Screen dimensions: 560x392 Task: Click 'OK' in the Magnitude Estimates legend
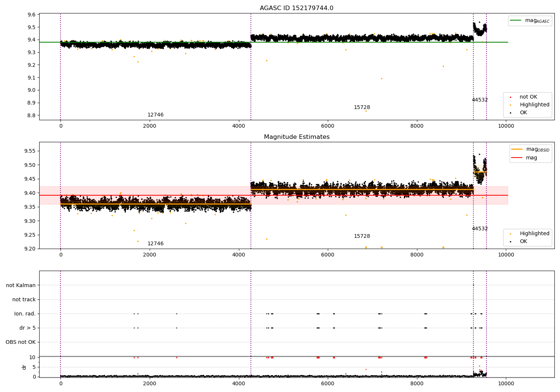(523, 242)
